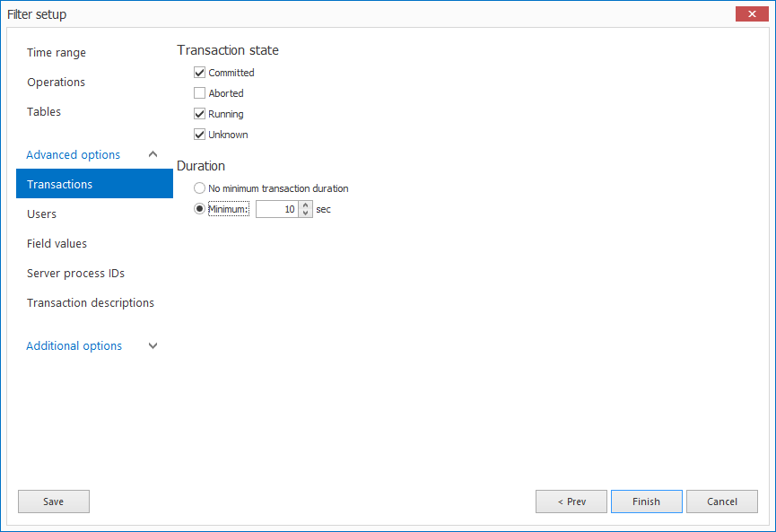Viewport: 776px width, 532px height.
Task: Save the current filter setup
Action: point(53,501)
